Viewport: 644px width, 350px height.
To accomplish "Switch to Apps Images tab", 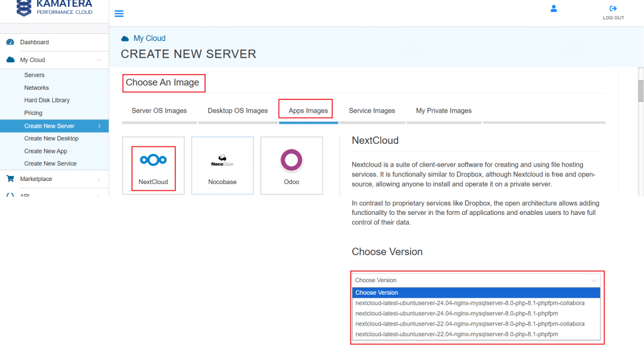I will point(308,111).
